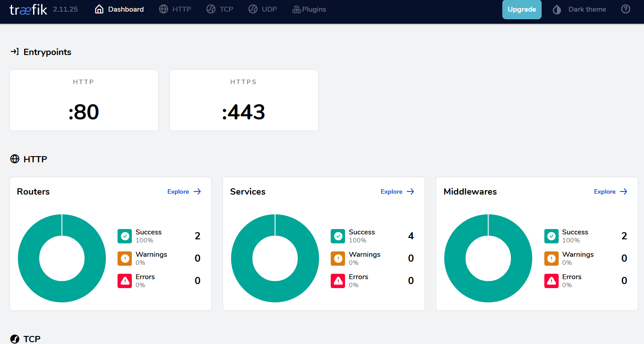Click the Services Success checkmark icon

[x=338, y=236]
